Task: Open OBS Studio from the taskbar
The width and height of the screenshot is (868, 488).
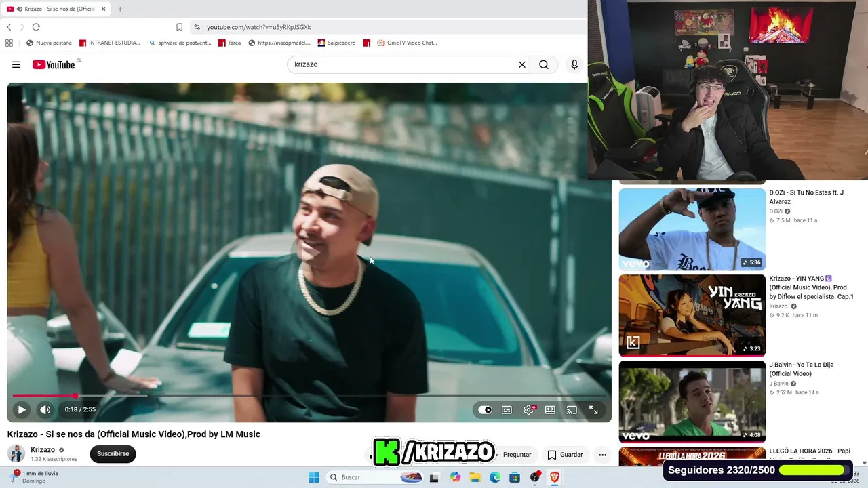Action: pos(535,477)
